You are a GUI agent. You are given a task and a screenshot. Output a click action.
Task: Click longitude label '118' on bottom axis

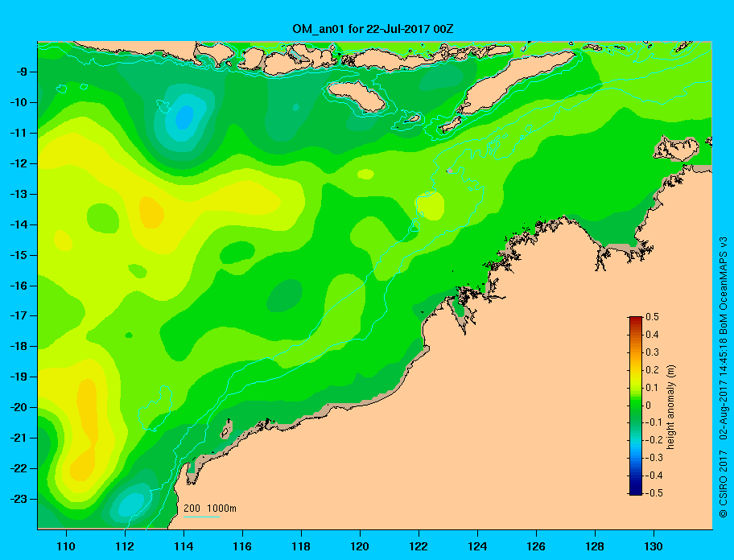301,546
